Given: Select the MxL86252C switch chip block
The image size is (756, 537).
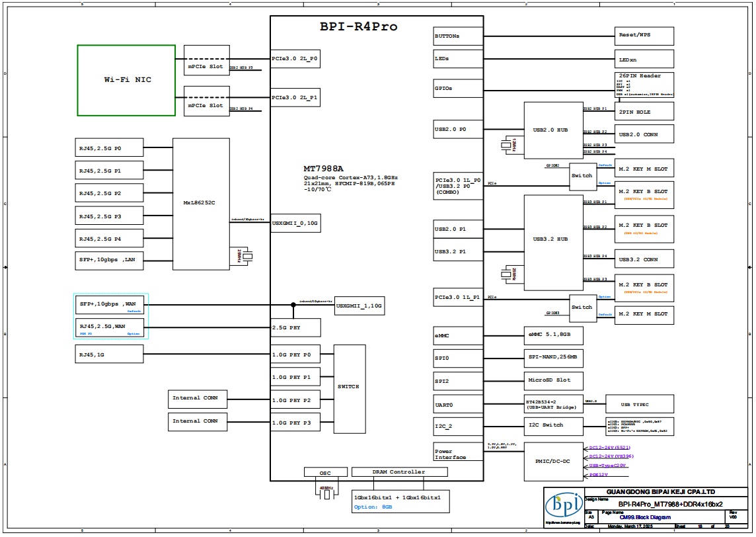Looking at the screenshot, I should (x=201, y=204).
